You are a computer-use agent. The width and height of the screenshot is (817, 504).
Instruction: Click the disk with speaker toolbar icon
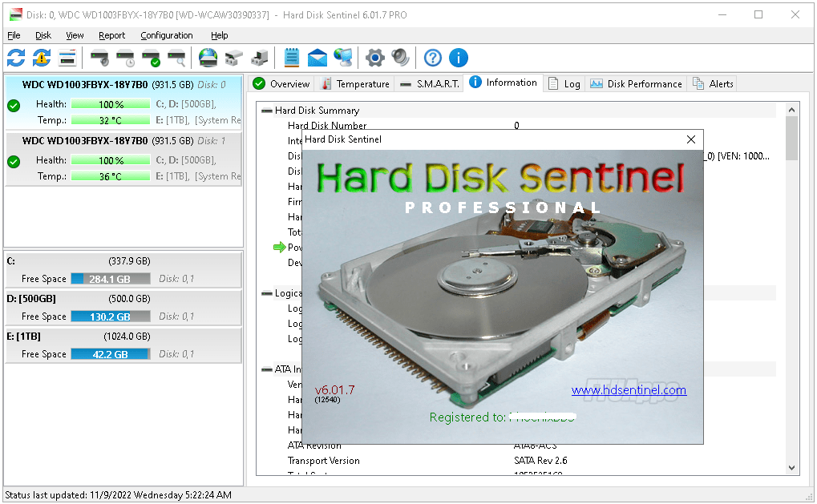pyautogui.click(x=100, y=58)
